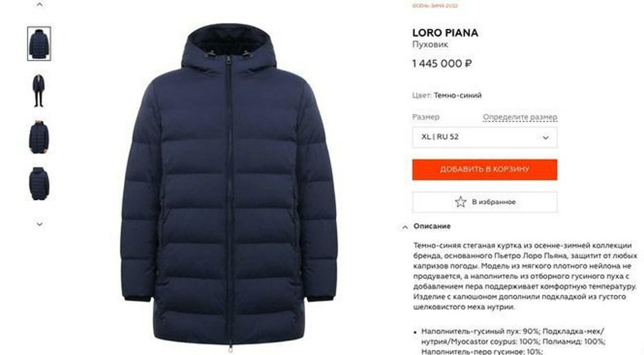The width and height of the screenshot is (644, 355).
Task: Click the star icon for favorites
Action: (x=460, y=202)
